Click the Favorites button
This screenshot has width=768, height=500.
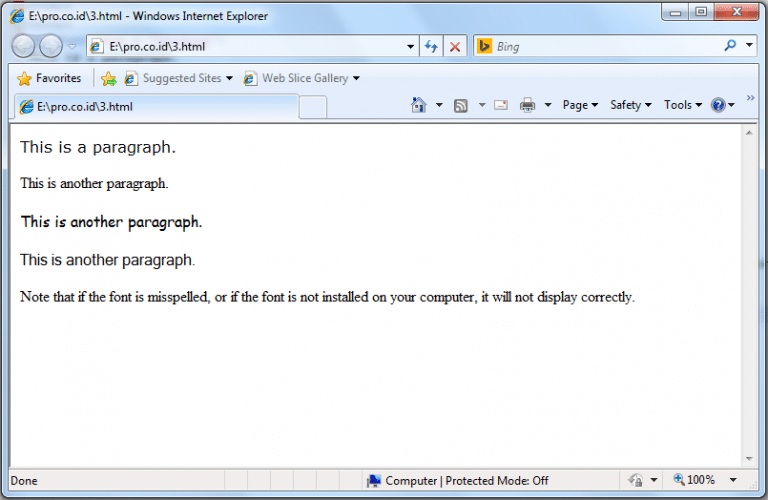(49, 78)
